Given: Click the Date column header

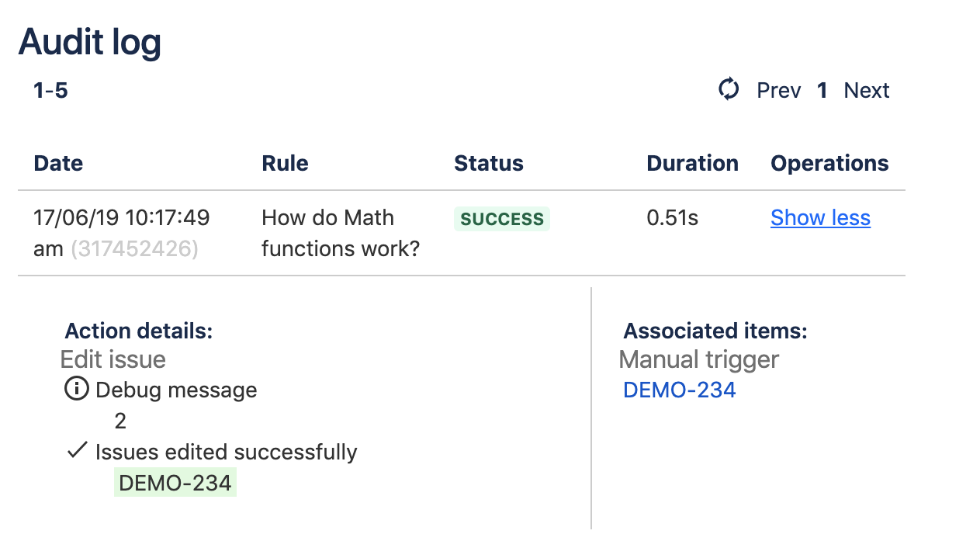Looking at the screenshot, I should [x=58, y=164].
